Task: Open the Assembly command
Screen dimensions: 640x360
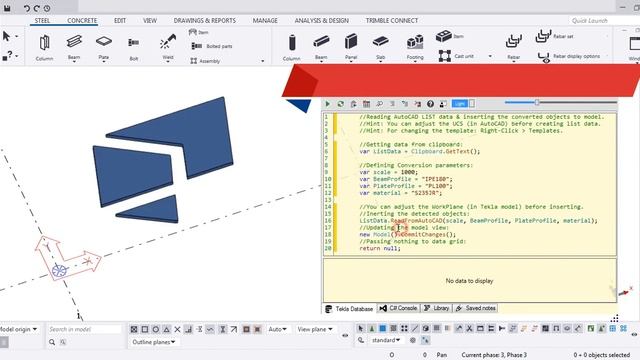Action: [x=205, y=61]
